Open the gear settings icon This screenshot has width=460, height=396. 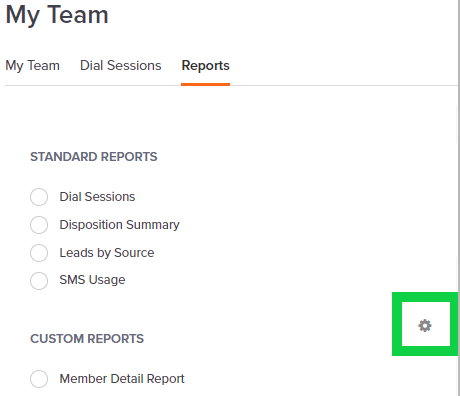425,325
